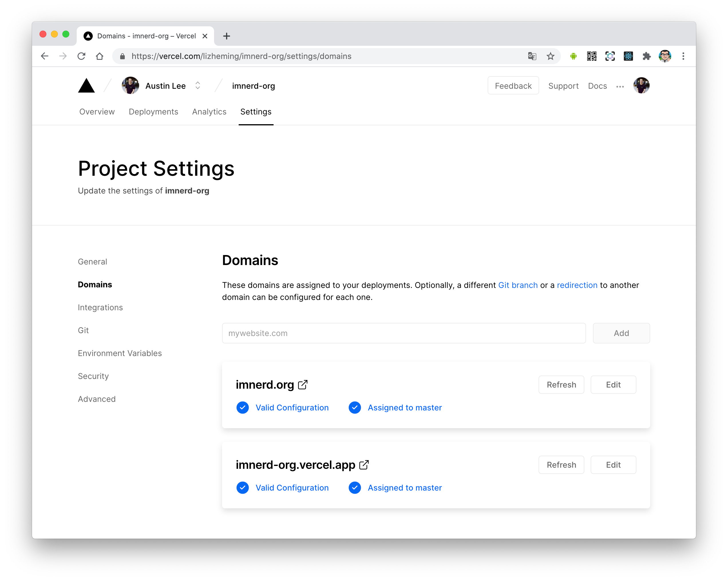Open the three-dot more menu near Docs

click(x=620, y=86)
